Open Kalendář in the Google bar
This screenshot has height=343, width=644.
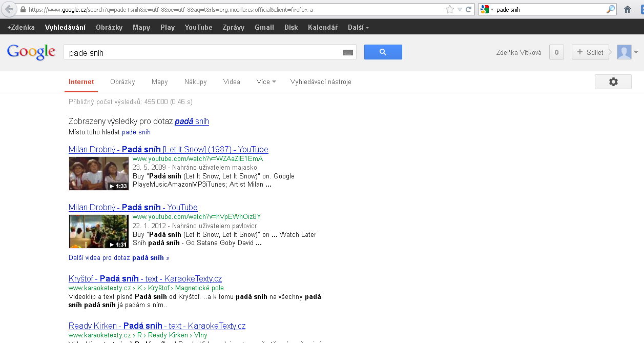[x=323, y=27]
